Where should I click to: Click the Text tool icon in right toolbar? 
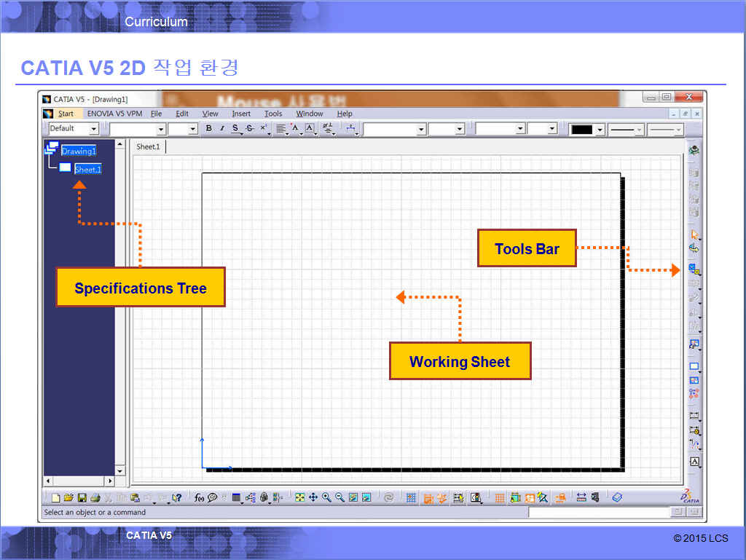pos(694,462)
